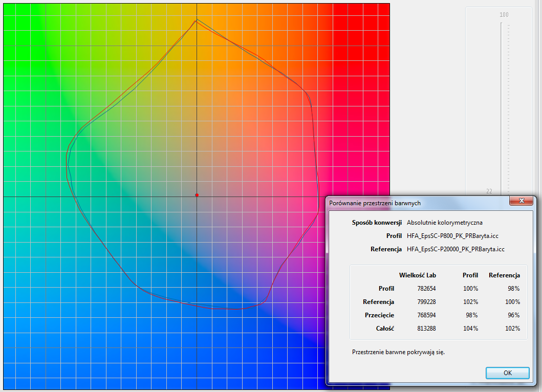Click 98% in the Profil row
The height and width of the screenshot is (392, 542).
point(514,288)
